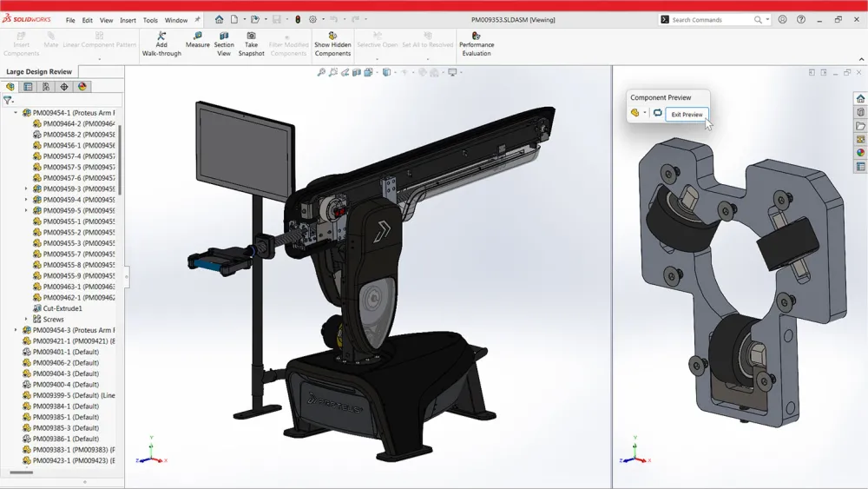Viewport: 868px width, 489px height.
Task: Collapse the PM009454-1 Proteus Arm node
Action: coord(16,112)
